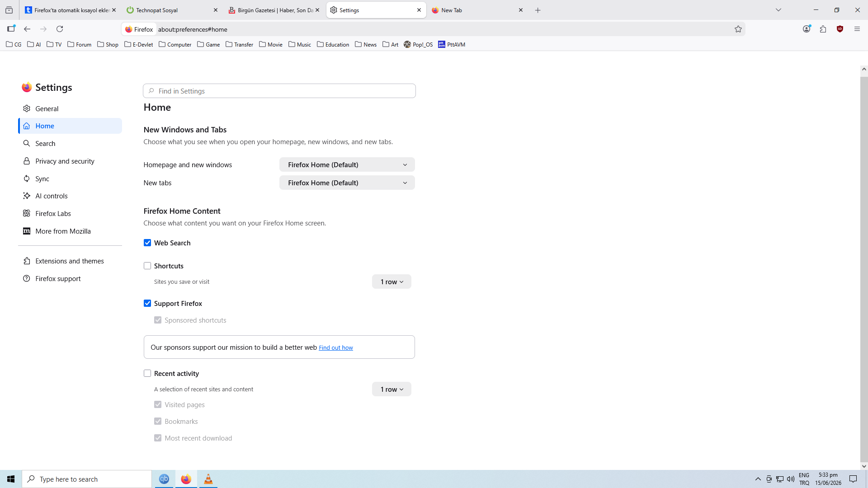
Task: Toggle the Bookmarks checkbox
Action: click(x=158, y=421)
